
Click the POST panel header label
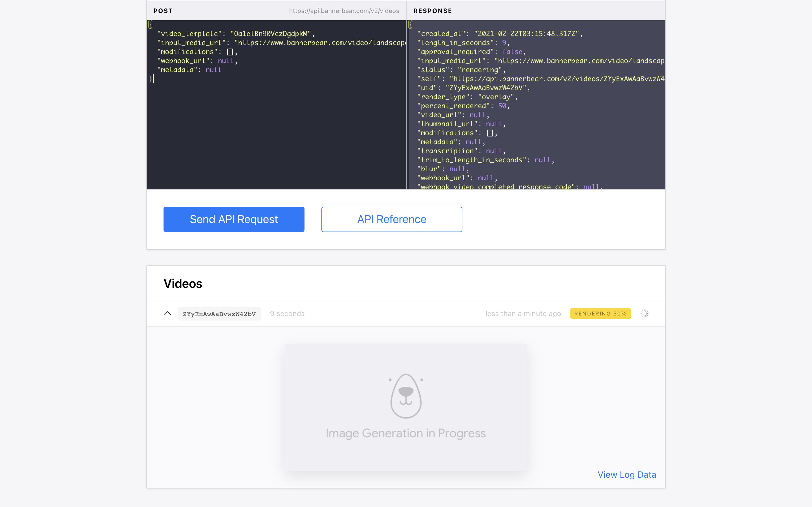click(x=163, y=11)
